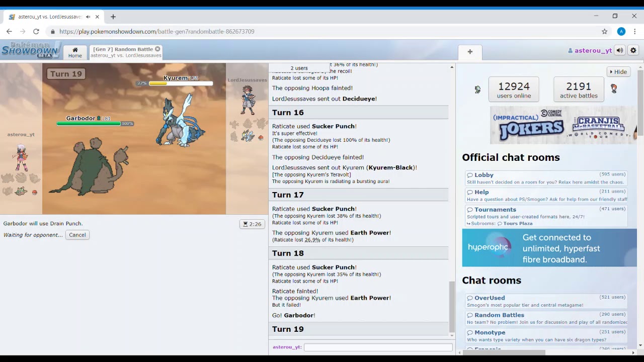This screenshot has width=644, height=362.
Task: Hide the rooms panel
Action: pos(618,72)
